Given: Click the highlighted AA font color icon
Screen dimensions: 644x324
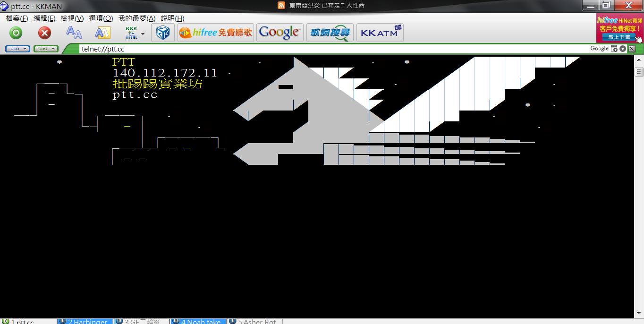Looking at the screenshot, I should tap(102, 33).
